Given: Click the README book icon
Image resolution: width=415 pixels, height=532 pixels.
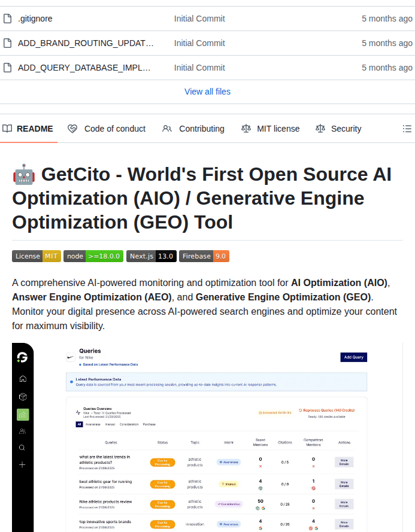Looking at the screenshot, I should [7, 129].
